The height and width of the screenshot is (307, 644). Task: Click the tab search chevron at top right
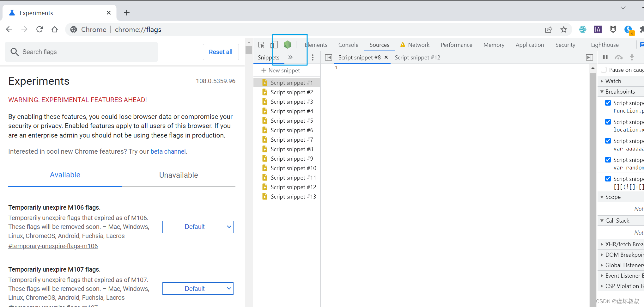click(623, 8)
